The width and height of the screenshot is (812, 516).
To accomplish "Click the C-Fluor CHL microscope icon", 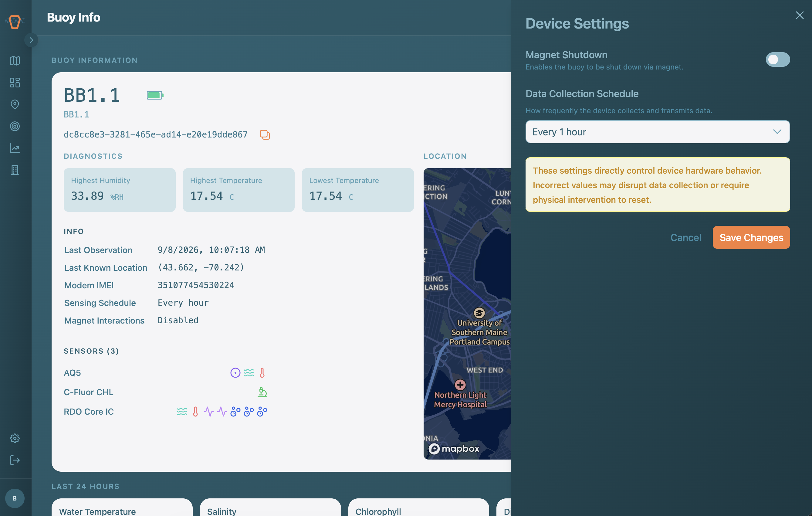I will point(262,392).
